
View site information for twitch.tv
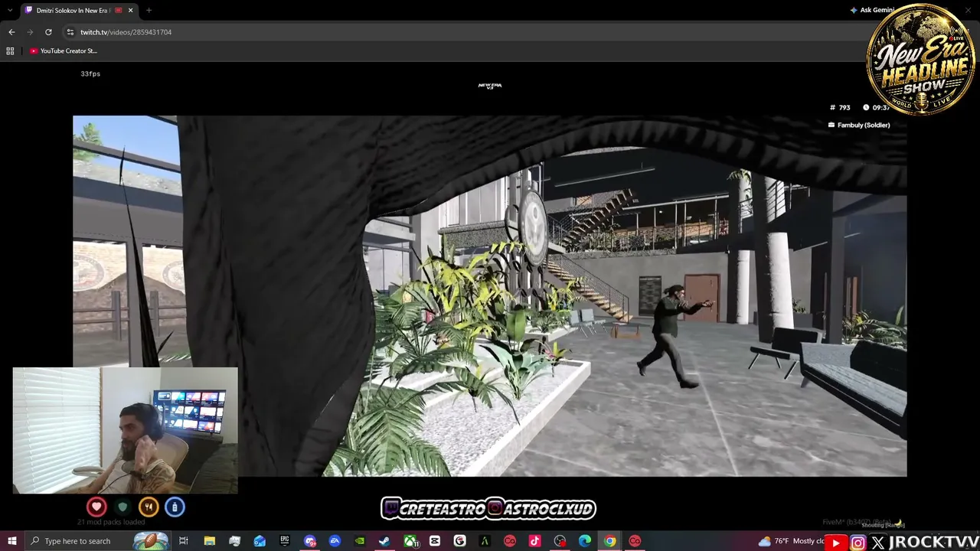coord(70,32)
